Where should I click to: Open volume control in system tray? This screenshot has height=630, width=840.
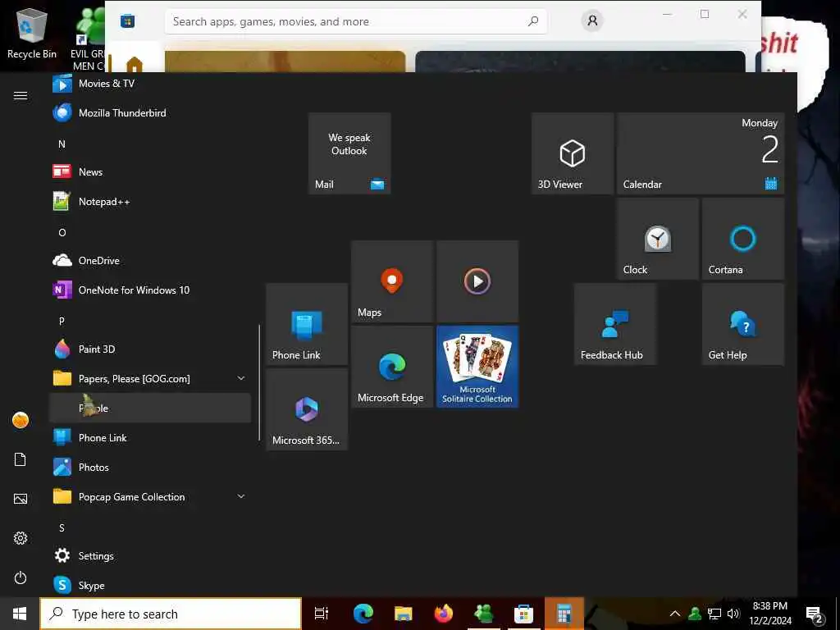[733, 614]
